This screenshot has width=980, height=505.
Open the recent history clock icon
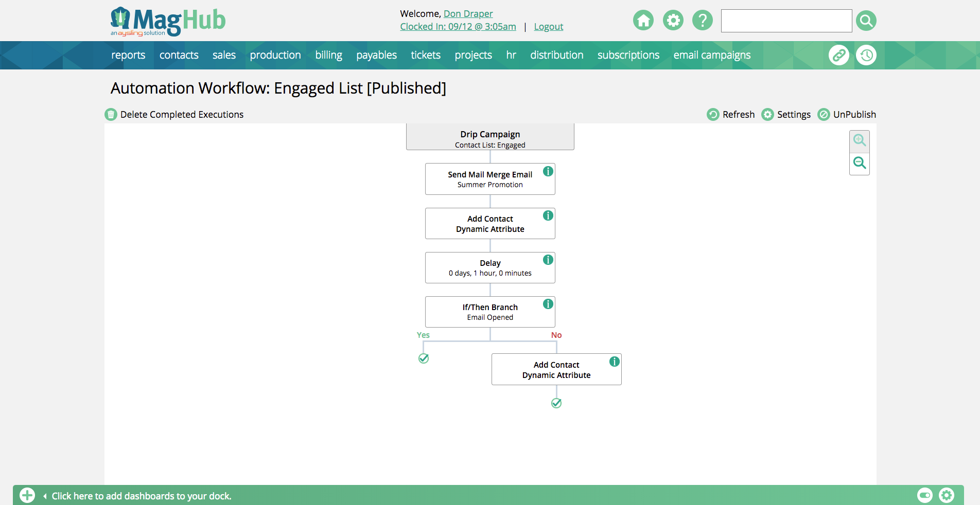(x=866, y=55)
